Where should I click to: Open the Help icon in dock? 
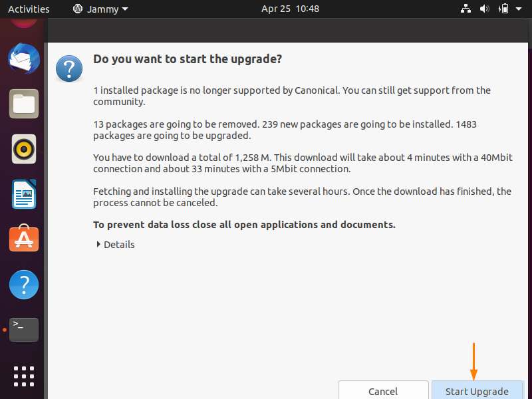pos(24,285)
